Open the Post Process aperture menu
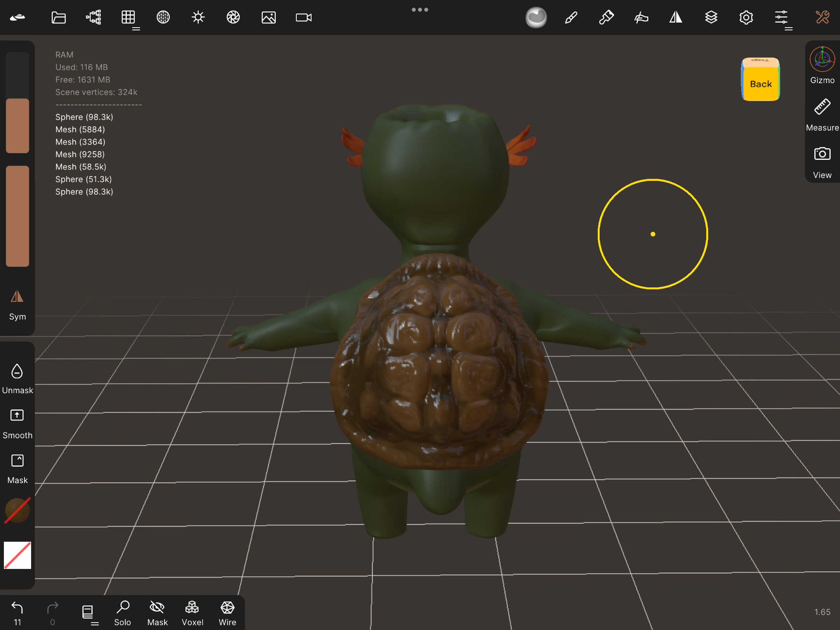Viewport: 840px width, 630px height. [233, 17]
